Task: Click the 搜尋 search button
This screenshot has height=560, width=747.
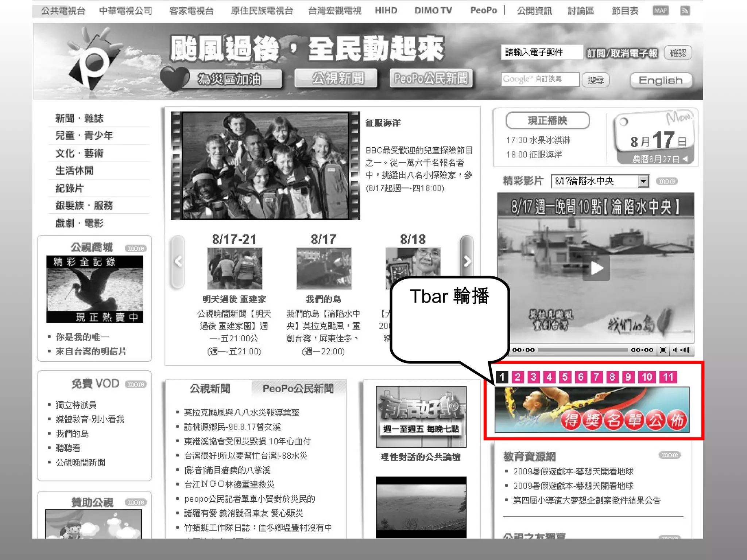Action: [596, 80]
